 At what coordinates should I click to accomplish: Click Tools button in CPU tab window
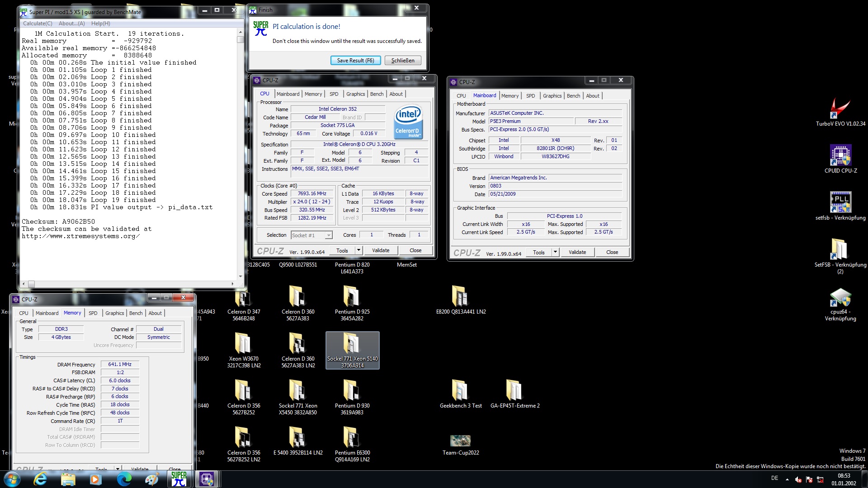click(342, 250)
